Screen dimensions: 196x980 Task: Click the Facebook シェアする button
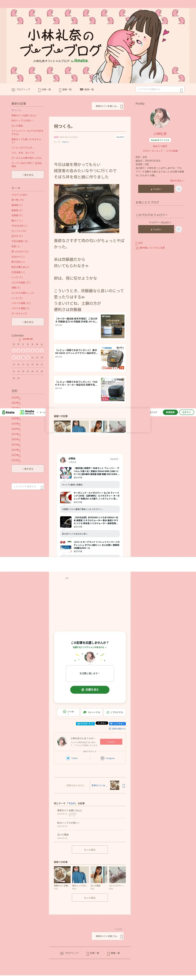click(117, 724)
